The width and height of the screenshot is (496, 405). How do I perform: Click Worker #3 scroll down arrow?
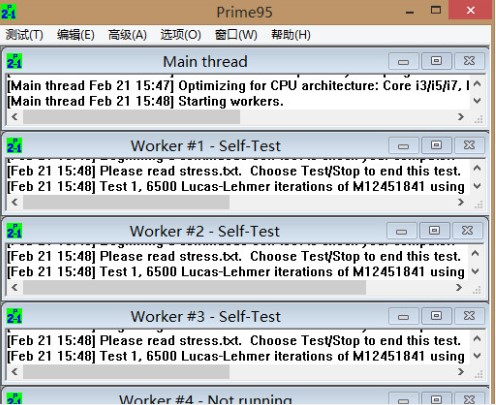tap(477, 356)
